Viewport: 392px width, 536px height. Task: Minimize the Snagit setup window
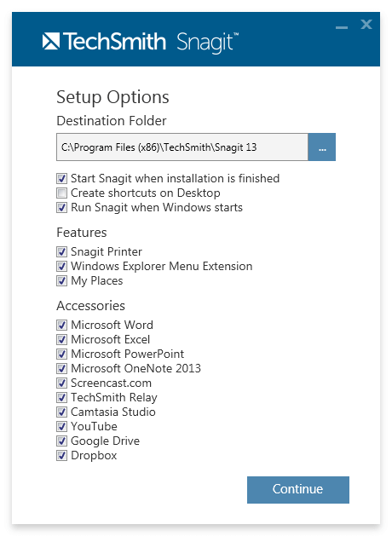point(342,27)
